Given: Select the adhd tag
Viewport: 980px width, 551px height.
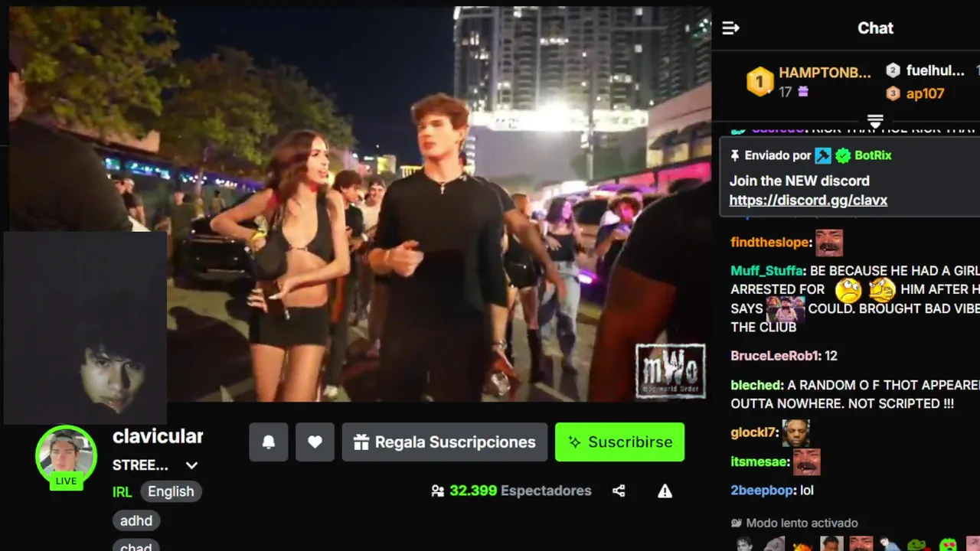Looking at the screenshot, I should [x=136, y=521].
